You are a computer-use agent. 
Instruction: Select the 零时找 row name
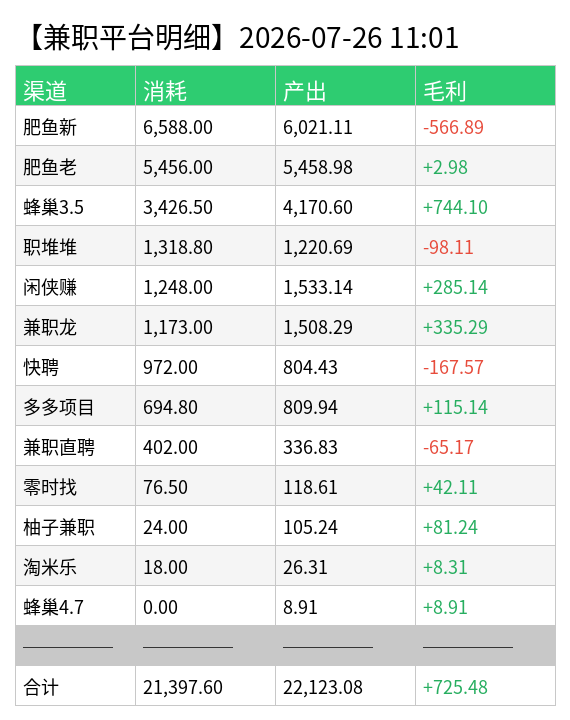50,487
